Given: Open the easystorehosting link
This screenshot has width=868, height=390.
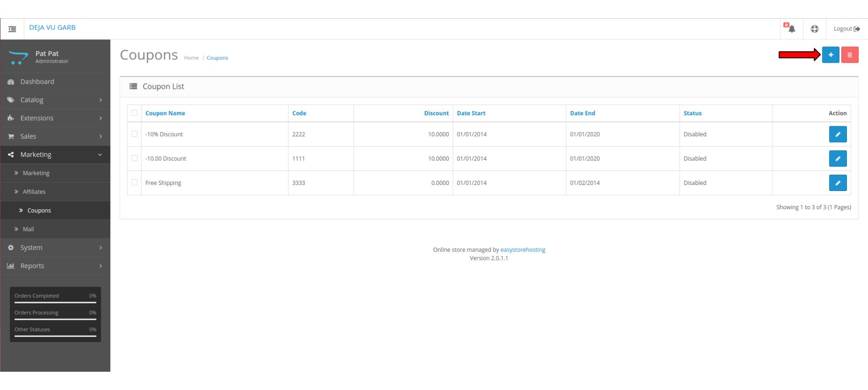Looking at the screenshot, I should [x=523, y=250].
